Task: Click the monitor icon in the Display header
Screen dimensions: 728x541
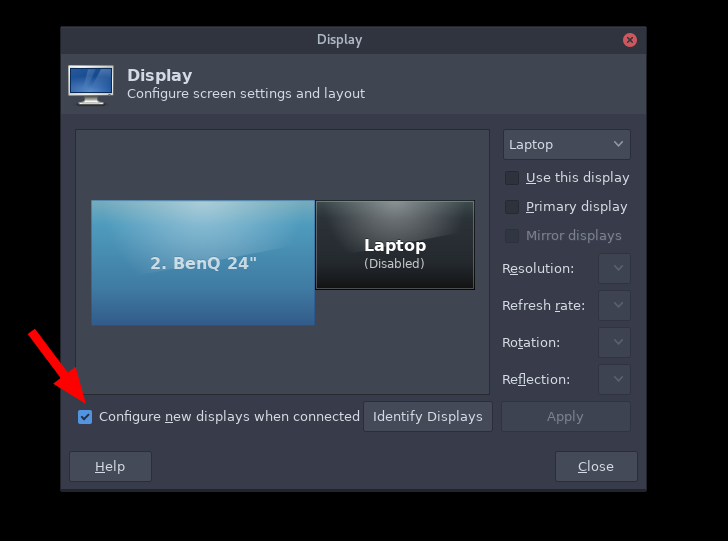Action: [x=91, y=84]
